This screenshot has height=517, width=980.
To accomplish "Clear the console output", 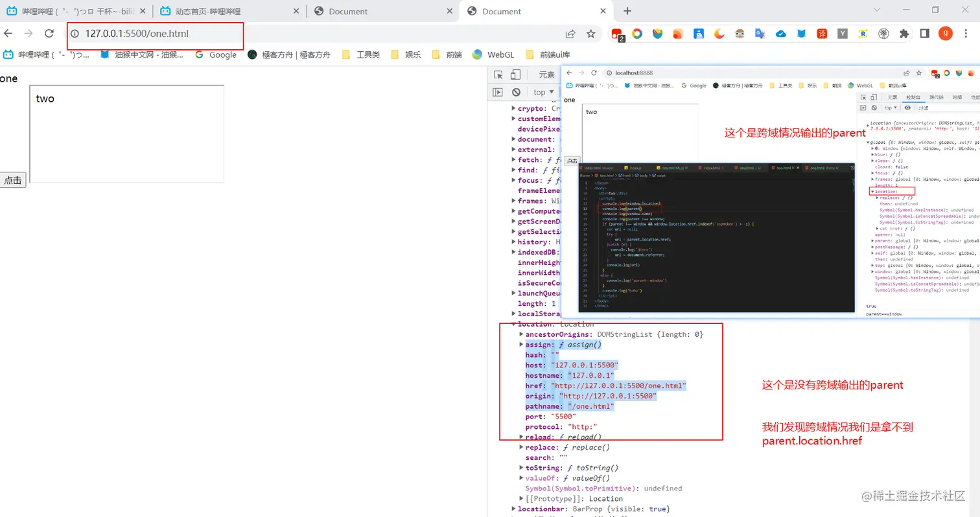I will click(x=516, y=92).
